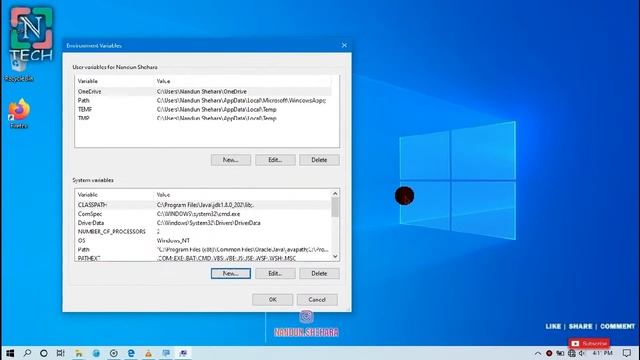This screenshot has height=360, width=640.
Task: Click the cmd.exe value of ComSpec
Action: point(198,214)
